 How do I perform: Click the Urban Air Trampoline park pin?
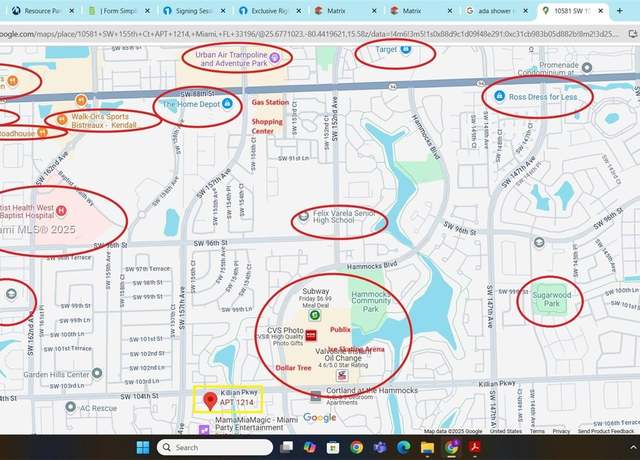pos(275,58)
